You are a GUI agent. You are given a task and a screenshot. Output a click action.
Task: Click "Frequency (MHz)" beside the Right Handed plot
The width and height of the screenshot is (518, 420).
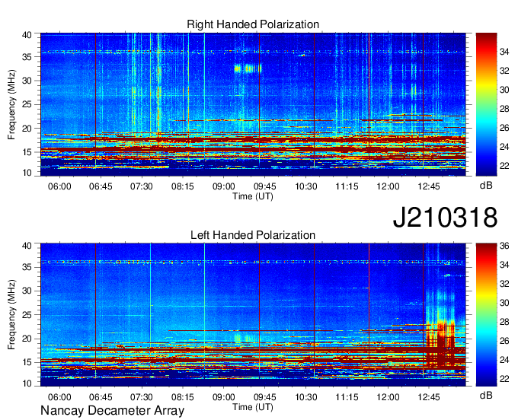(x=11, y=104)
